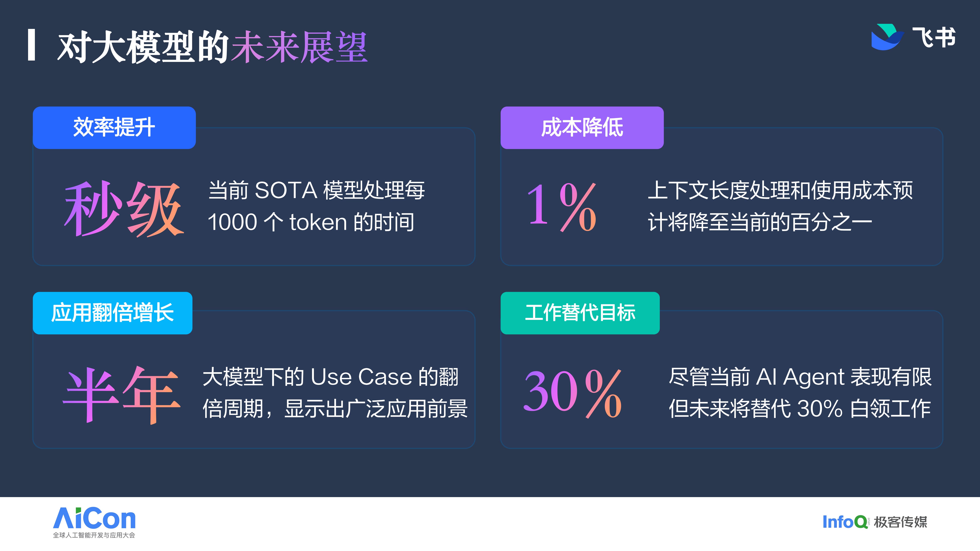Click the 极客传媒 brand text
This screenshot has height=551, width=980.
[901, 522]
